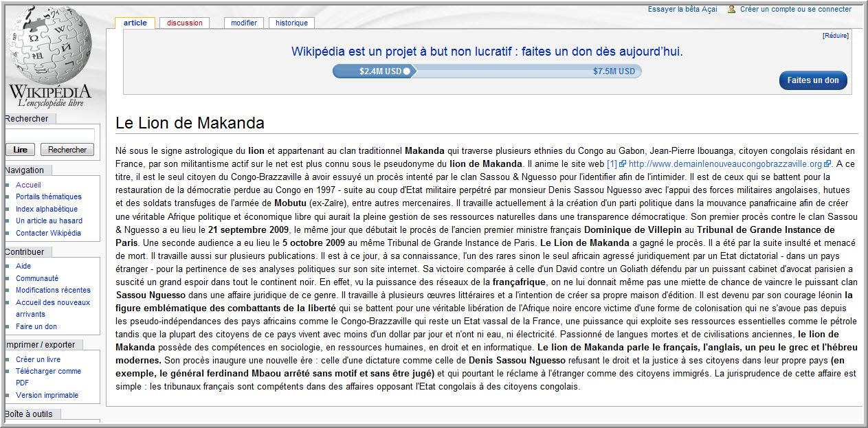Click the Rechercher sidebar heading
This screenshot has width=868, height=428.
(26, 119)
